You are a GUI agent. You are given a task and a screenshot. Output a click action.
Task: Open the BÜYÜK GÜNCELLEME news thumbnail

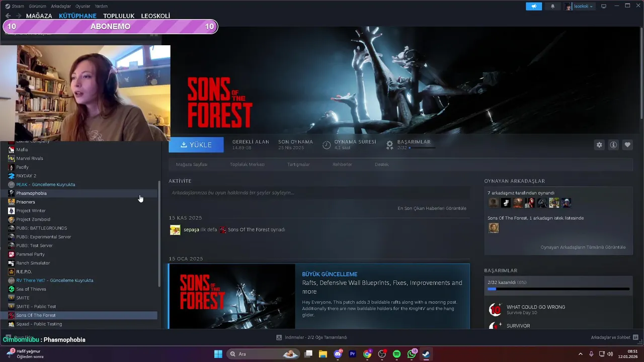pos(232,296)
